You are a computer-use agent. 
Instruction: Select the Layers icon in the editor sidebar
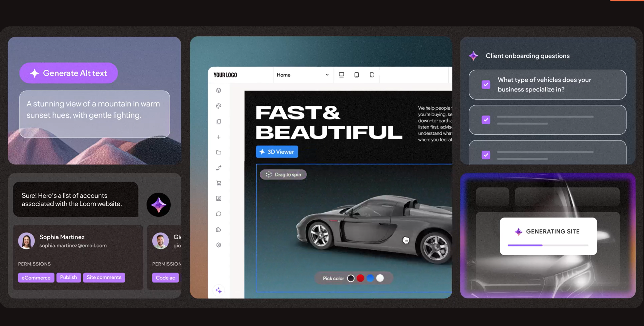pyautogui.click(x=219, y=90)
